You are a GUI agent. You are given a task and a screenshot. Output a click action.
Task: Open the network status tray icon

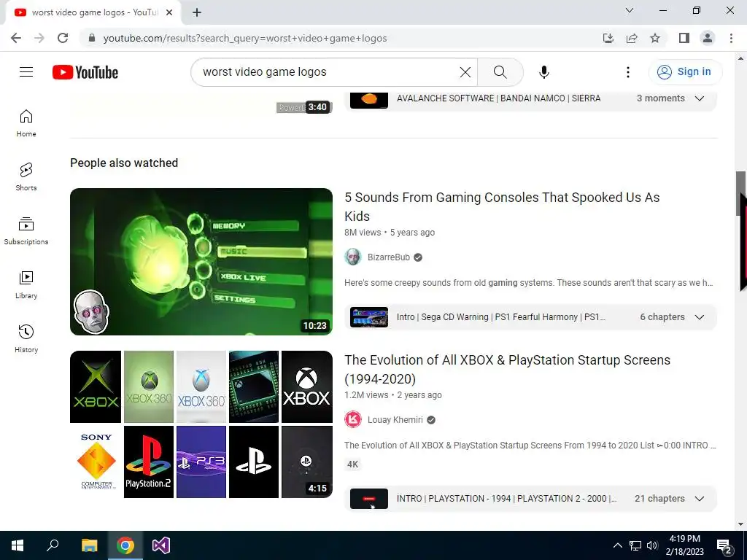635,545
